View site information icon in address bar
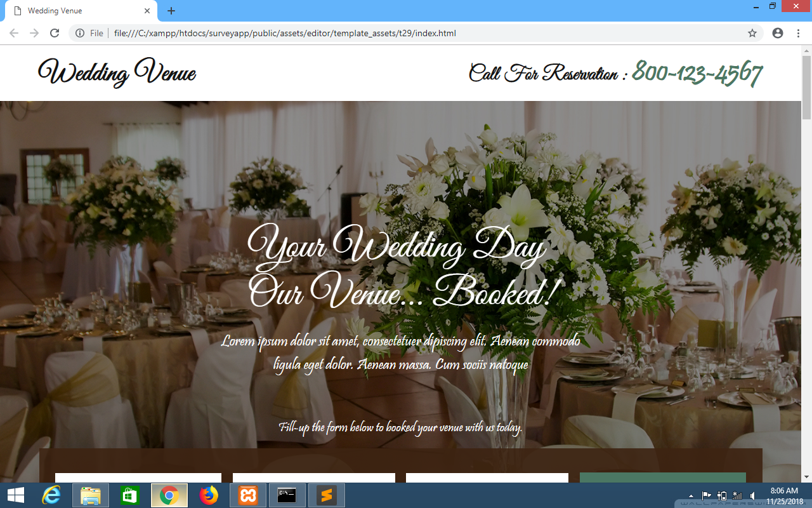The width and height of the screenshot is (812, 508). pos(80,33)
